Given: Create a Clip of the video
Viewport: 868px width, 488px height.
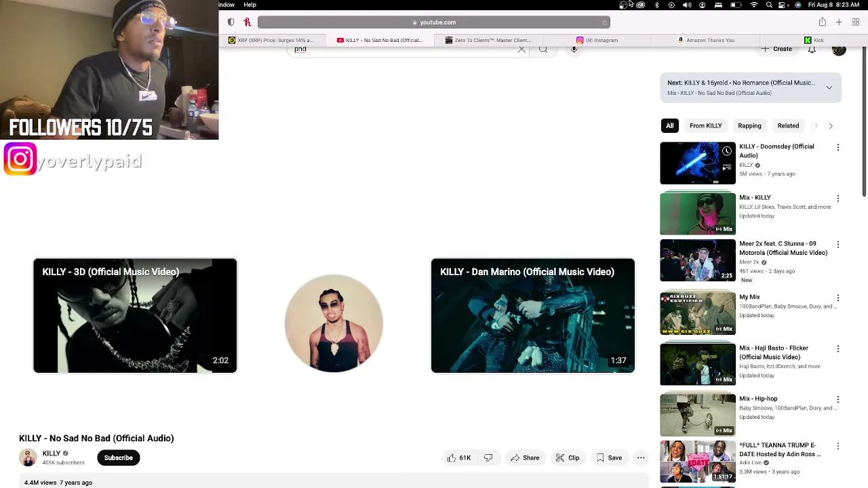Looking at the screenshot, I should (567, 458).
